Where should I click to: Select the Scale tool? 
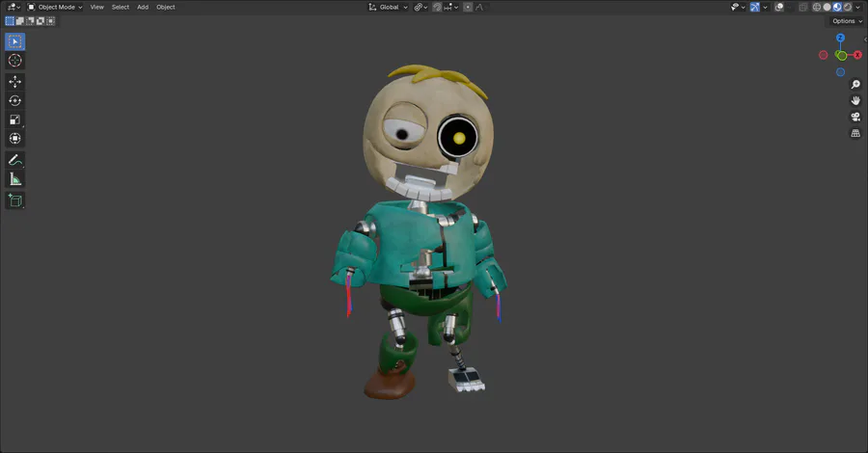coord(14,120)
